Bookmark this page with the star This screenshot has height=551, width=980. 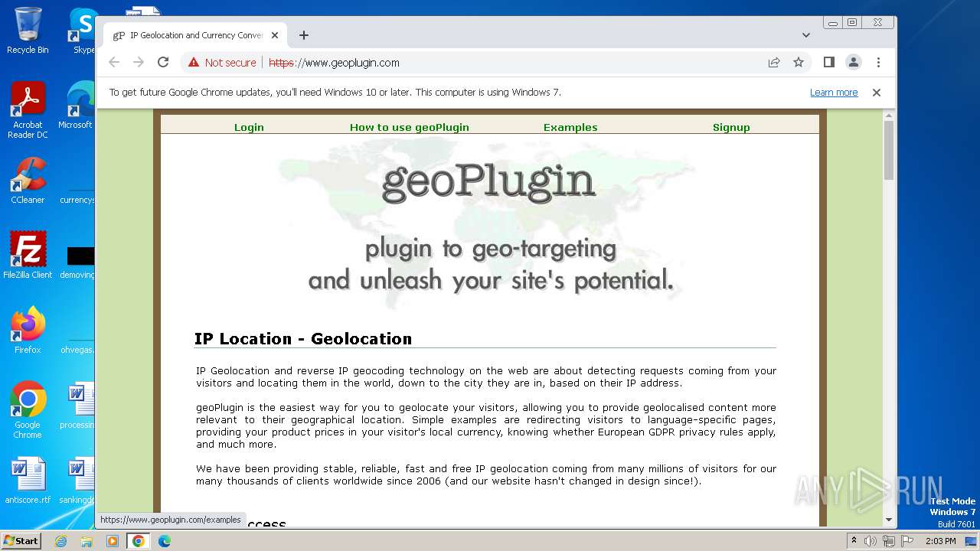(799, 63)
